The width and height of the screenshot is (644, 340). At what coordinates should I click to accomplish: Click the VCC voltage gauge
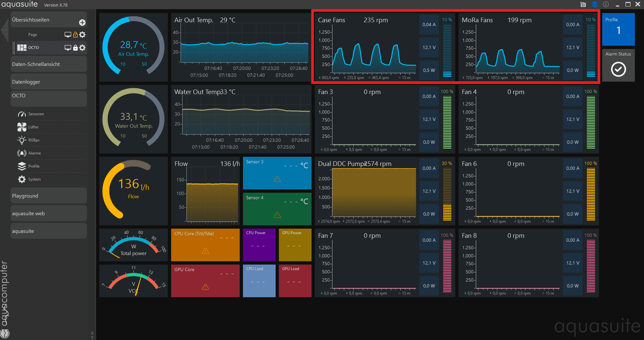pyautogui.click(x=134, y=281)
